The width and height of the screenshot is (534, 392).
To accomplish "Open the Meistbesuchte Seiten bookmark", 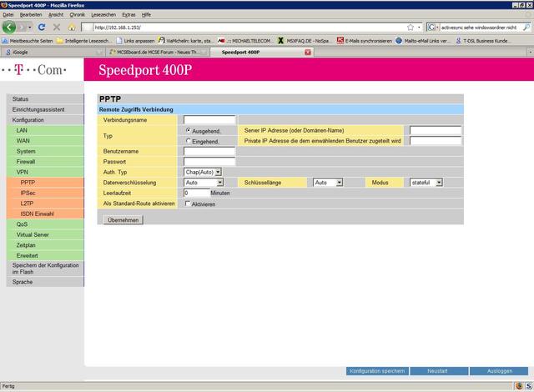I will (28, 41).
